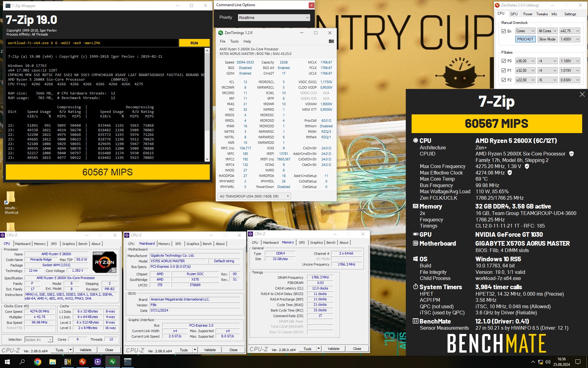This screenshot has height=368, width=588.
Task: Click Tools button in Mainboard CPU-Z
Action: 184,350
